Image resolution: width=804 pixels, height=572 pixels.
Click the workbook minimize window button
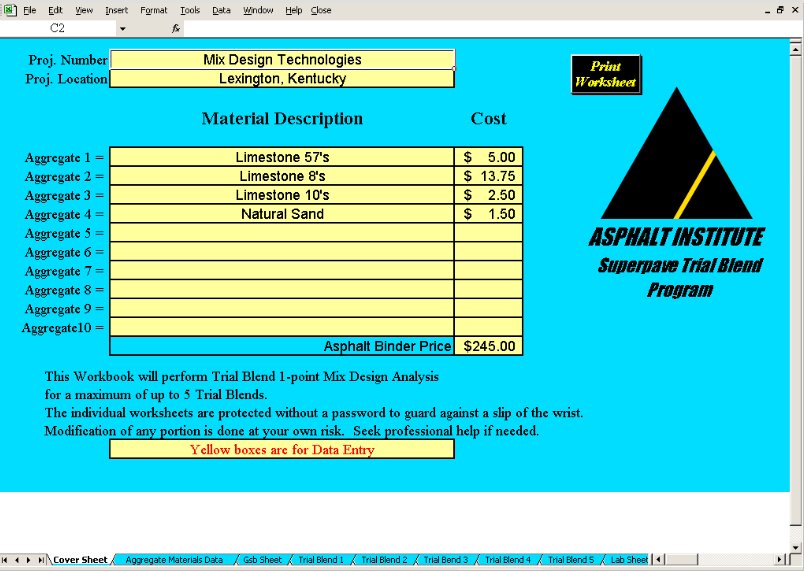pos(767,10)
